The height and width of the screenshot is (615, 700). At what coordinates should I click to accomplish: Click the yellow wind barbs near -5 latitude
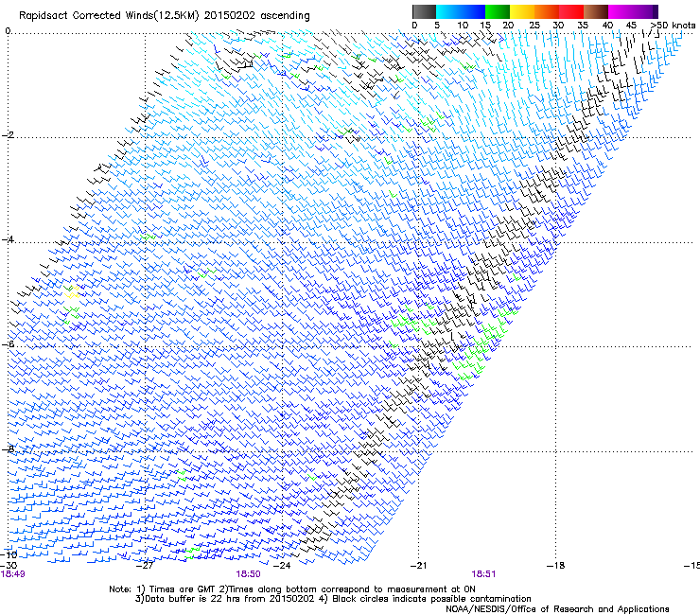pyautogui.click(x=72, y=292)
